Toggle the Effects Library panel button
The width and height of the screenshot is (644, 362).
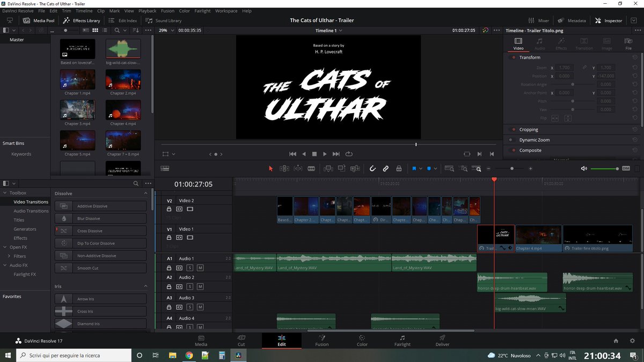[82, 20]
